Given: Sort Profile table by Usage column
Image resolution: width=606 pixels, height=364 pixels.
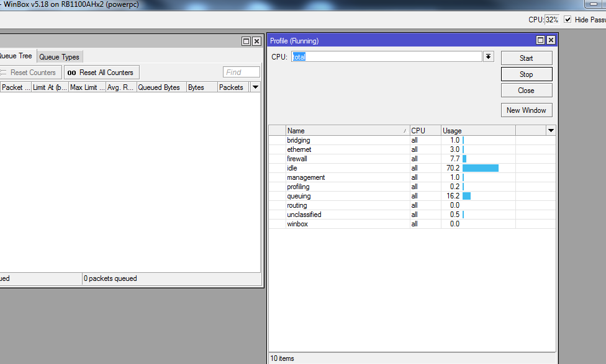Looking at the screenshot, I should point(478,130).
